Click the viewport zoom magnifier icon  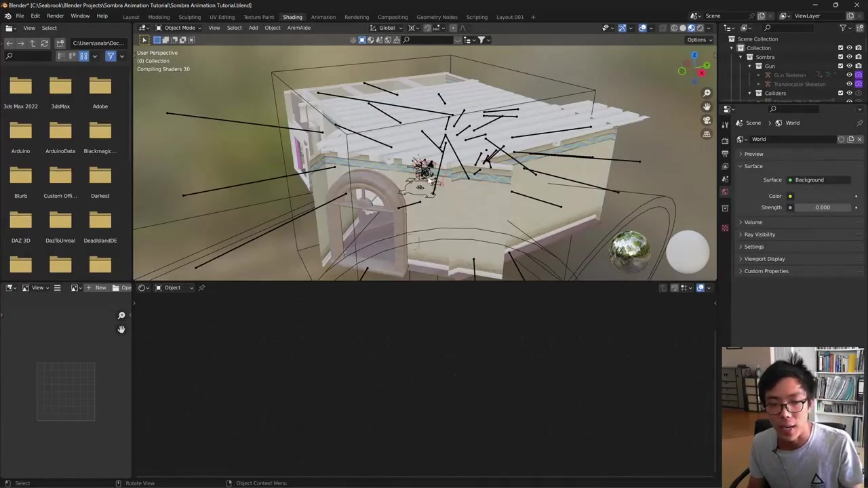pos(707,93)
